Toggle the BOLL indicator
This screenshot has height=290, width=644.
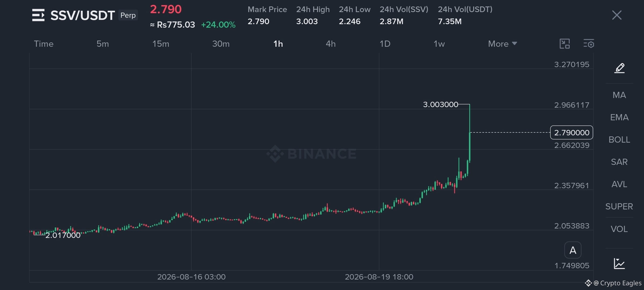click(619, 140)
